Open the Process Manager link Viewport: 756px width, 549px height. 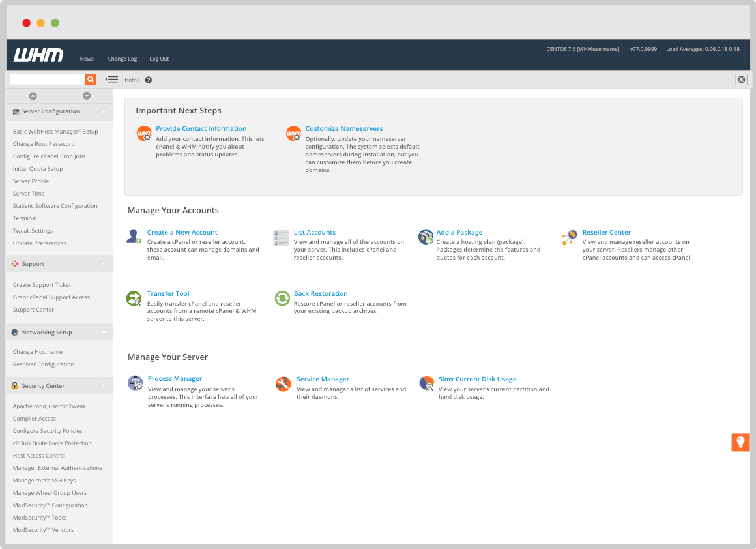point(175,379)
